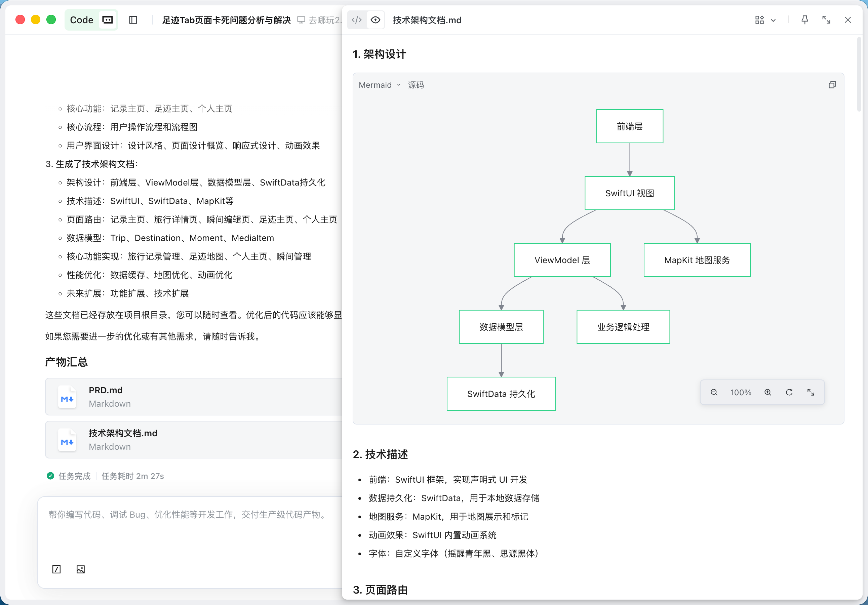Show the diagram 源码 source

click(416, 85)
